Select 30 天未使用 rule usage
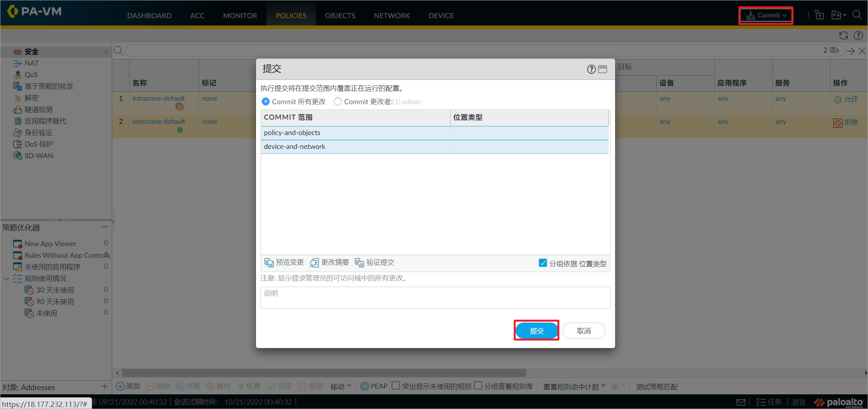The height and width of the screenshot is (409, 868). [x=55, y=290]
